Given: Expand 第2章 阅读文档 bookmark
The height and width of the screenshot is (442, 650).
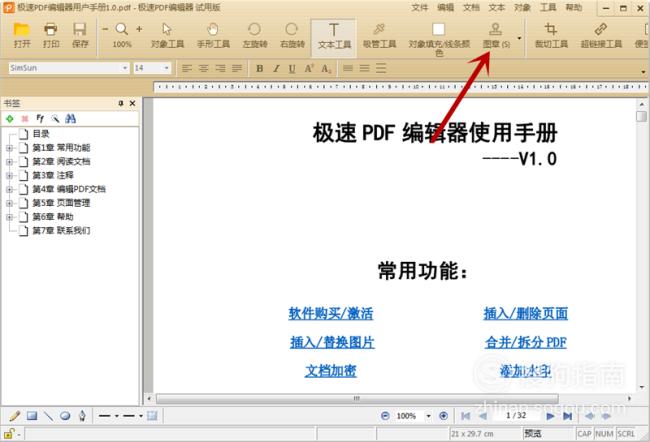Looking at the screenshot, I should pyautogui.click(x=9, y=162).
